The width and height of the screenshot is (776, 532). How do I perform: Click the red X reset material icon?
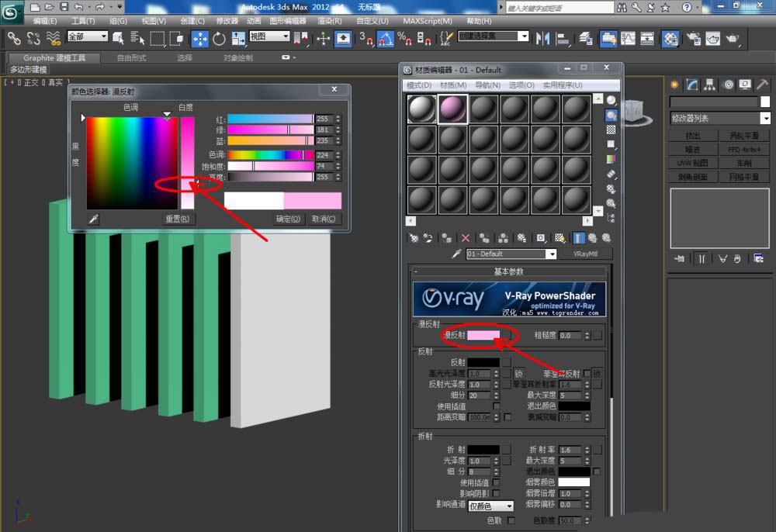pyautogui.click(x=466, y=238)
